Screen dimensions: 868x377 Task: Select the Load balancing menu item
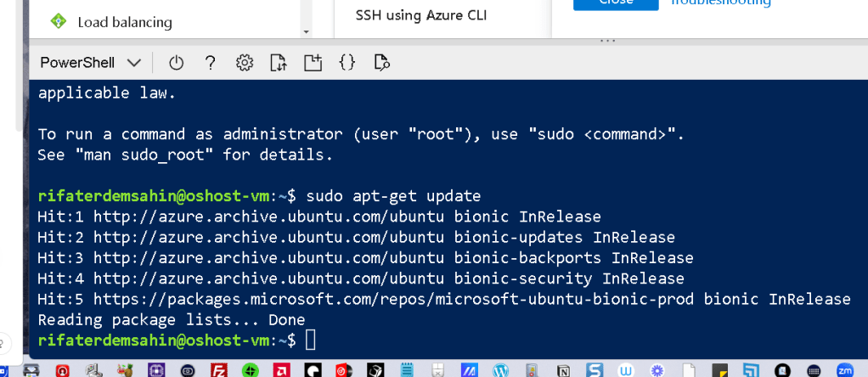pyautogui.click(x=125, y=22)
